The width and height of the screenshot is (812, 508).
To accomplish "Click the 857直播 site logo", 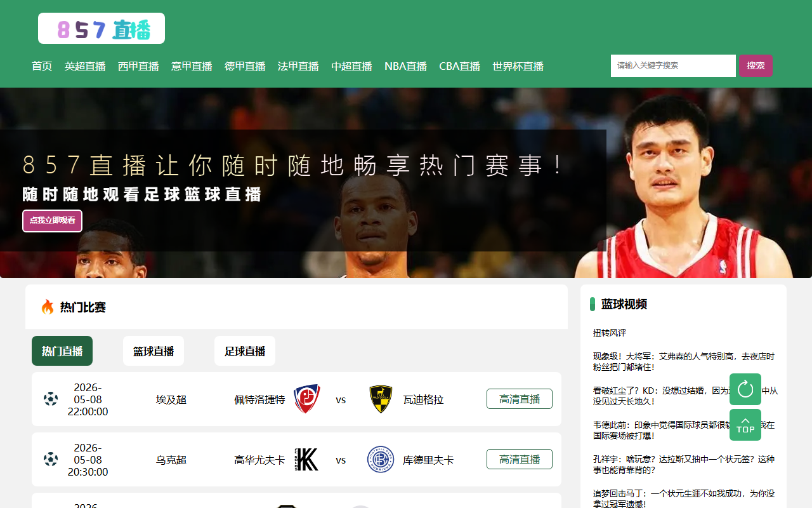I will (101, 29).
